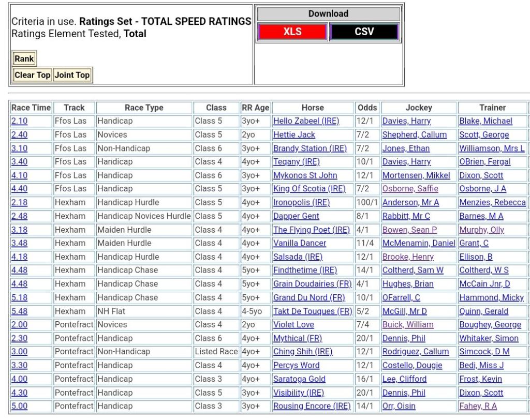Download ratings as XLS file
This screenshot has height=420, width=530.
292,32
